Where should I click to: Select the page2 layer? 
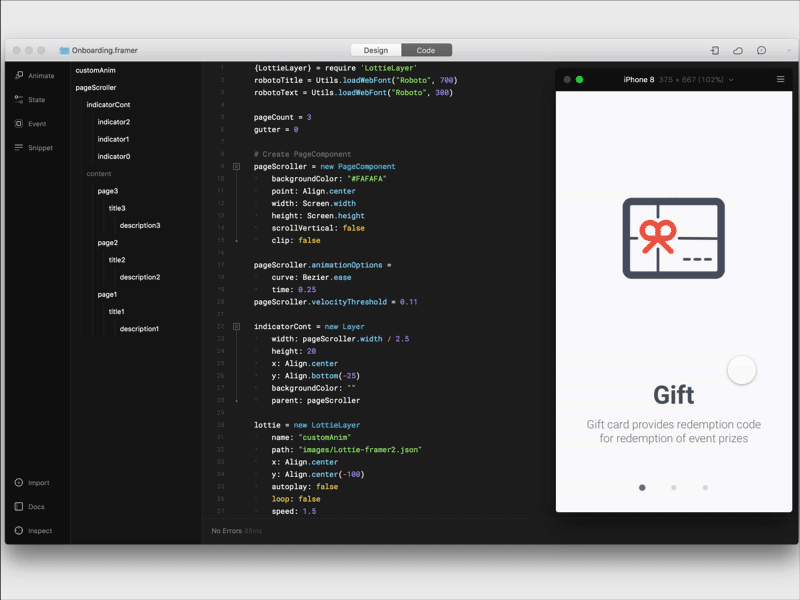[x=108, y=242]
